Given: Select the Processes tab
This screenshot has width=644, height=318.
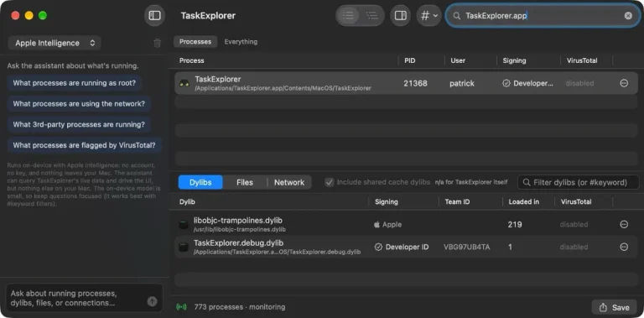Looking at the screenshot, I should tap(195, 41).
